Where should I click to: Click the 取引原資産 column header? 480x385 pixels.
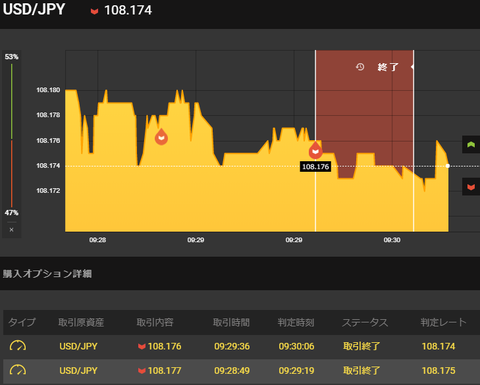(x=81, y=322)
